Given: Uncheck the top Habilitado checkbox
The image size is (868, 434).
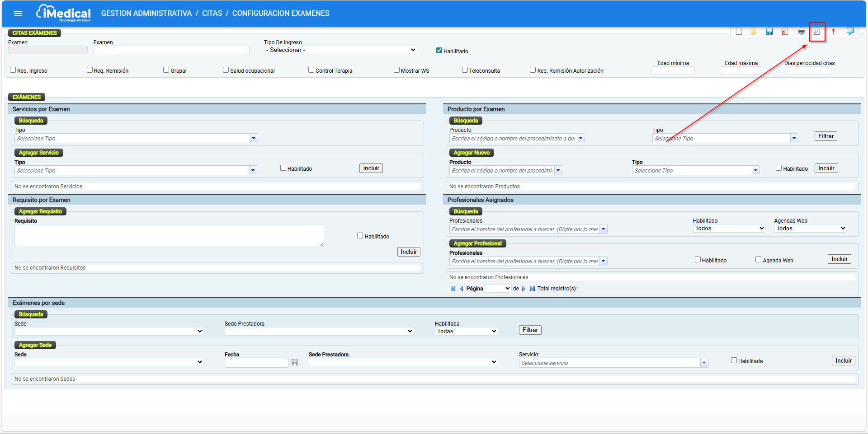Looking at the screenshot, I should (439, 51).
